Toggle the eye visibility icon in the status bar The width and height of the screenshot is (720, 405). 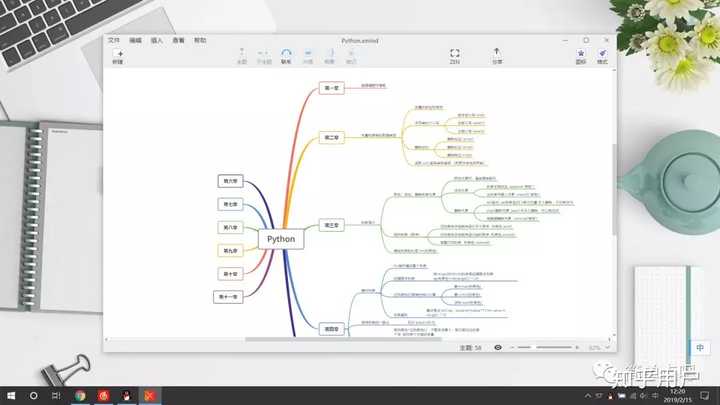[498, 348]
